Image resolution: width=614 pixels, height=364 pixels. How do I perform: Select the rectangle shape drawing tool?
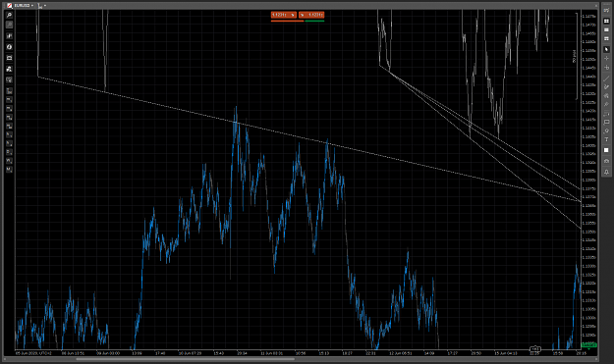pos(606,123)
